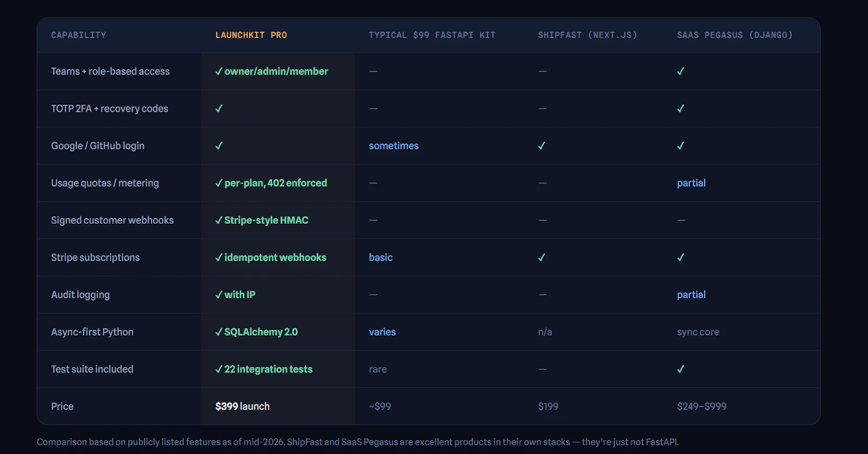Image resolution: width=868 pixels, height=454 pixels.
Task: Click the '$399 launch' price
Action: pos(242,406)
